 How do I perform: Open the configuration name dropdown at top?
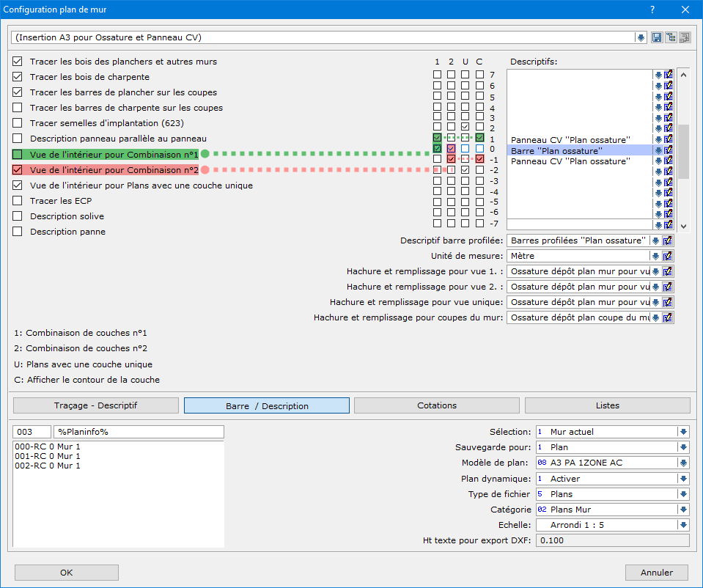640,37
